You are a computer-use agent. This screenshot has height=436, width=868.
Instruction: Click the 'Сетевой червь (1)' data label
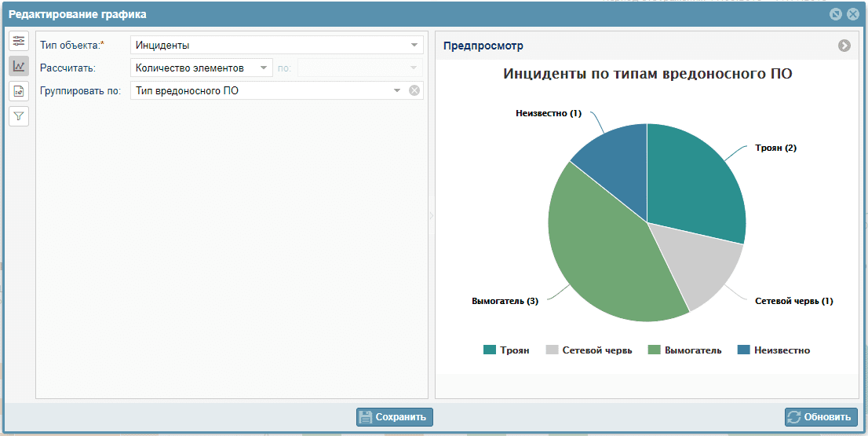793,302
